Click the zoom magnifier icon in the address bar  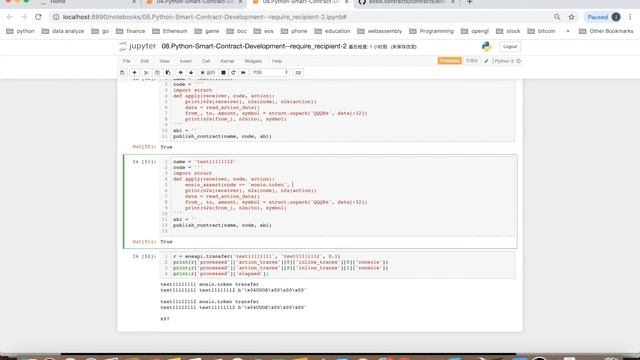click(x=557, y=17)
